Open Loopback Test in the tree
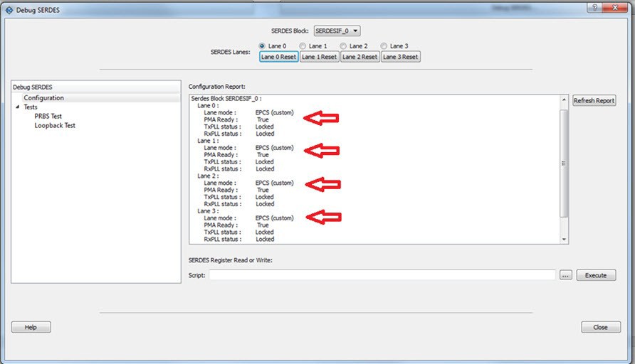Screen dimensions: 635x364 pyautogui.click(x=55, y=126)
